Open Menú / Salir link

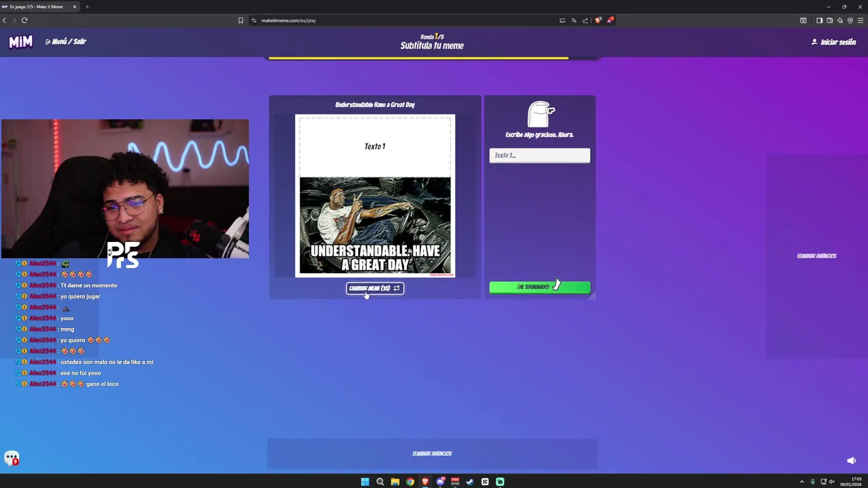pos(66,42)
